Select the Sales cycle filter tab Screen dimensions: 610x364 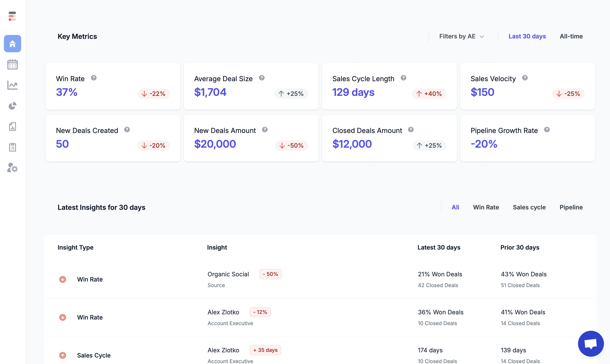coord(529,207)
